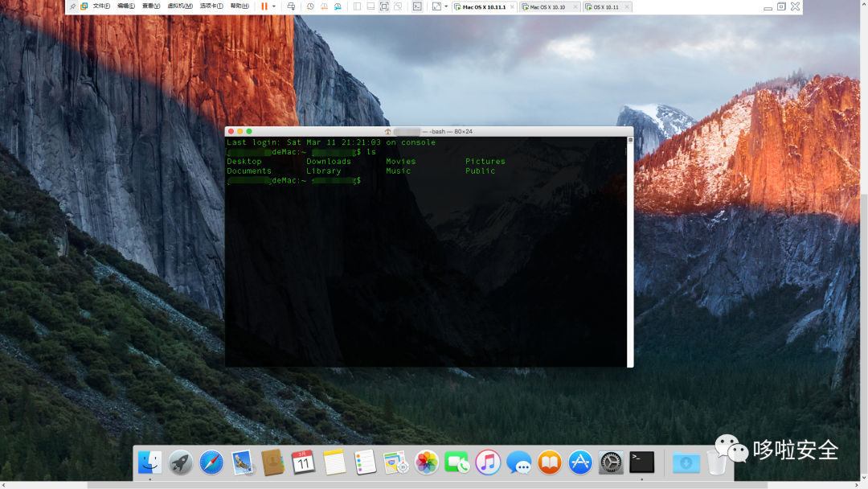This screenshot has width=868, height=489.
Task: Close the Mac OS X 10.10 tab
Action: 575,7
